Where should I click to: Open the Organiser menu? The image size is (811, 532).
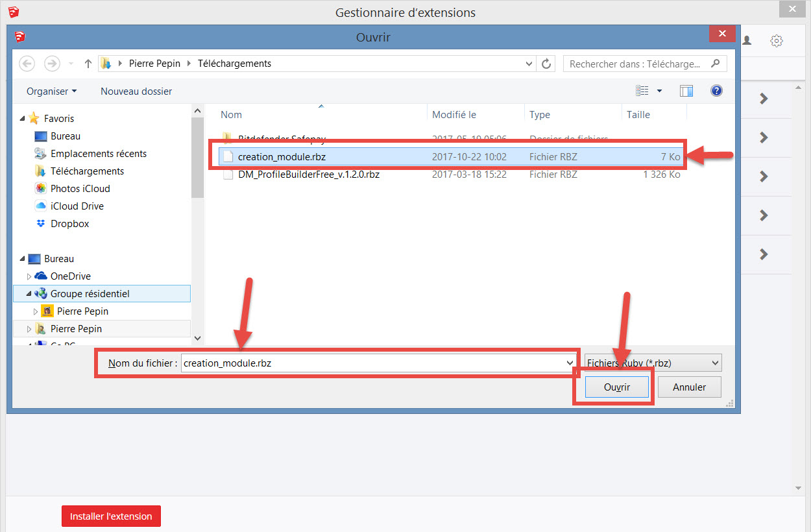pyautogui.click(x=52, y=91)
